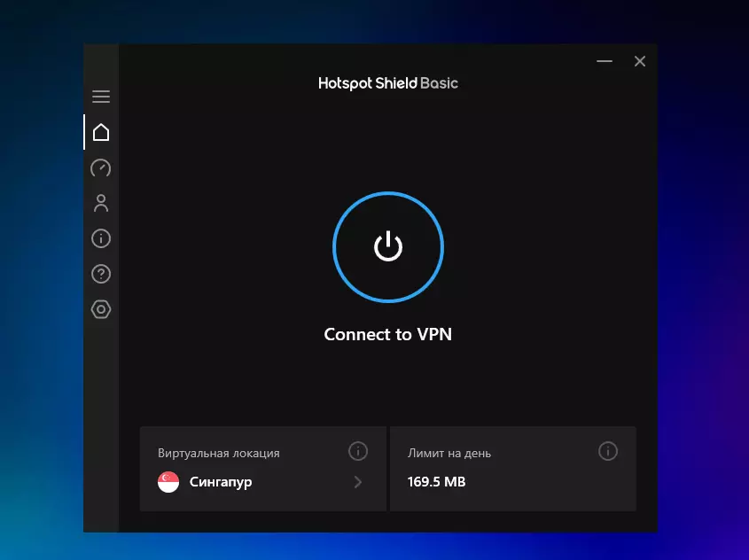Minimize the Hotspot Shield window
Image resolution: width=749 pixels, height=560 pixels.
pyautogui.click(x=605, y=61)
